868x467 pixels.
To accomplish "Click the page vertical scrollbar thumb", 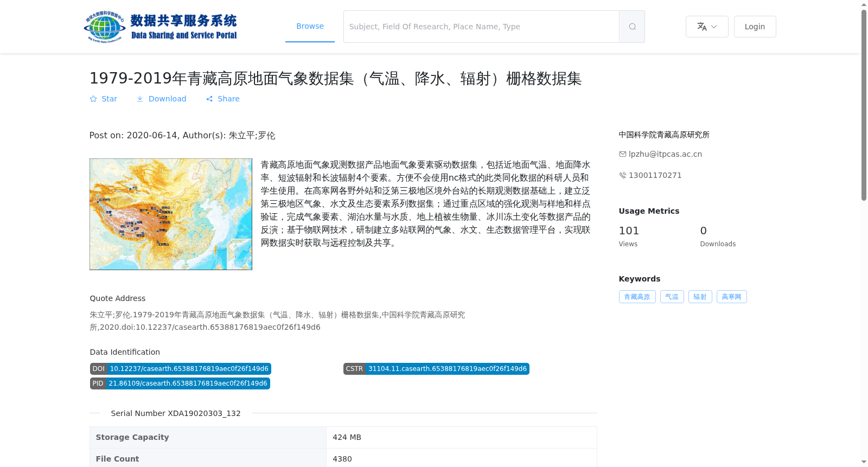I will [864, 106].
